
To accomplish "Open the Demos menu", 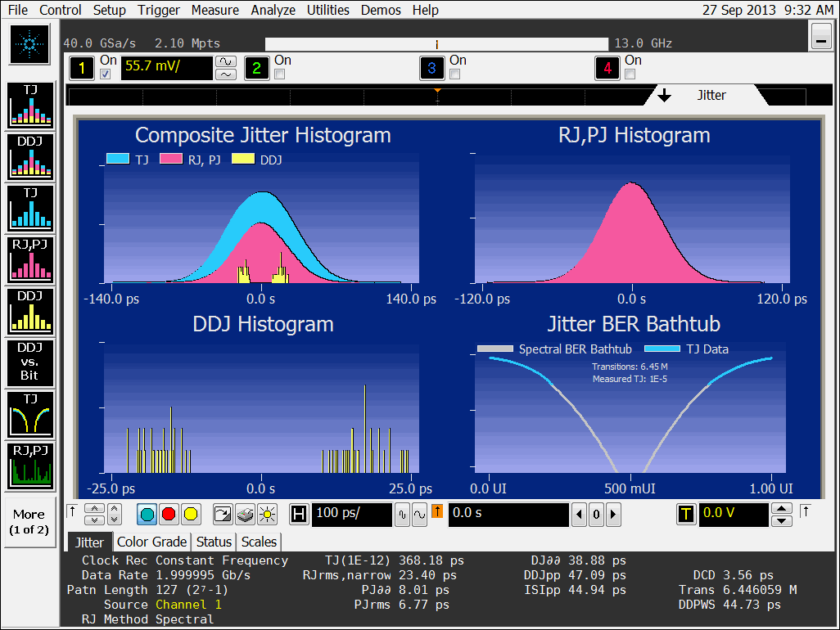I will click(381, 10).
